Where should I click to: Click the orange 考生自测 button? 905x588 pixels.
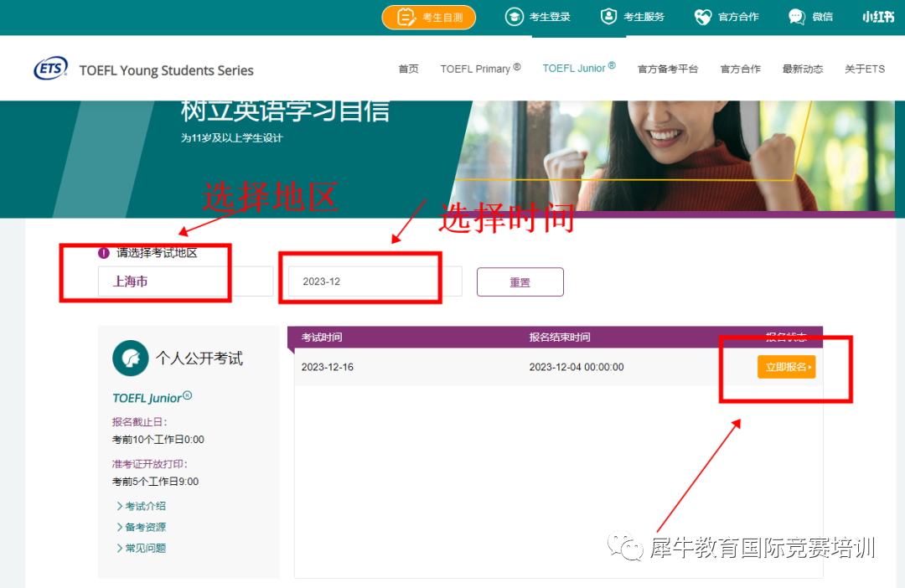(x=429, y=18)
